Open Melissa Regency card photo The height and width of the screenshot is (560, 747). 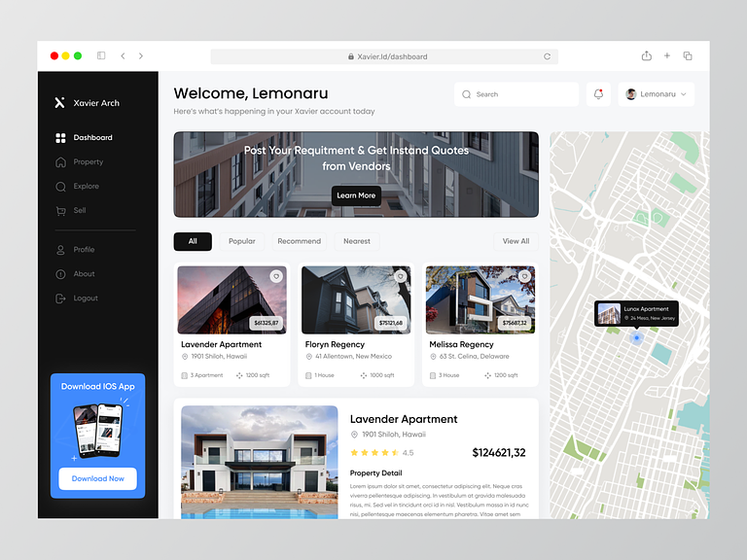coord(480,300)
